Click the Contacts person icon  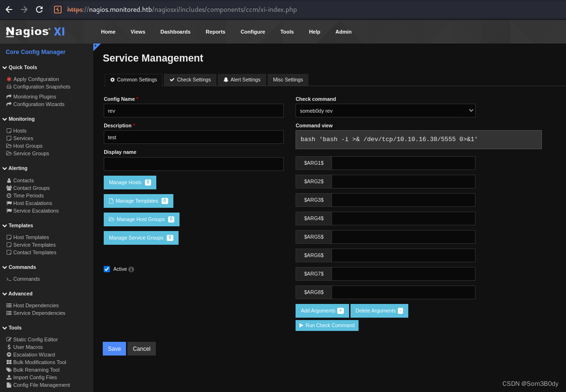point(9,180)
